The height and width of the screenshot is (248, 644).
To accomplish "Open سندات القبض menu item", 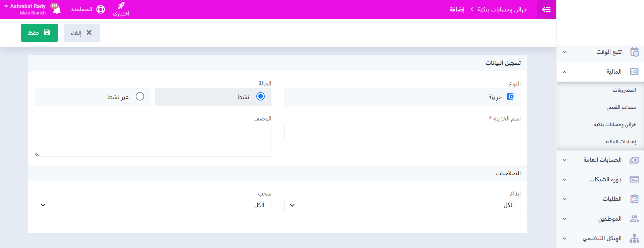I will (x=621, y=107).
